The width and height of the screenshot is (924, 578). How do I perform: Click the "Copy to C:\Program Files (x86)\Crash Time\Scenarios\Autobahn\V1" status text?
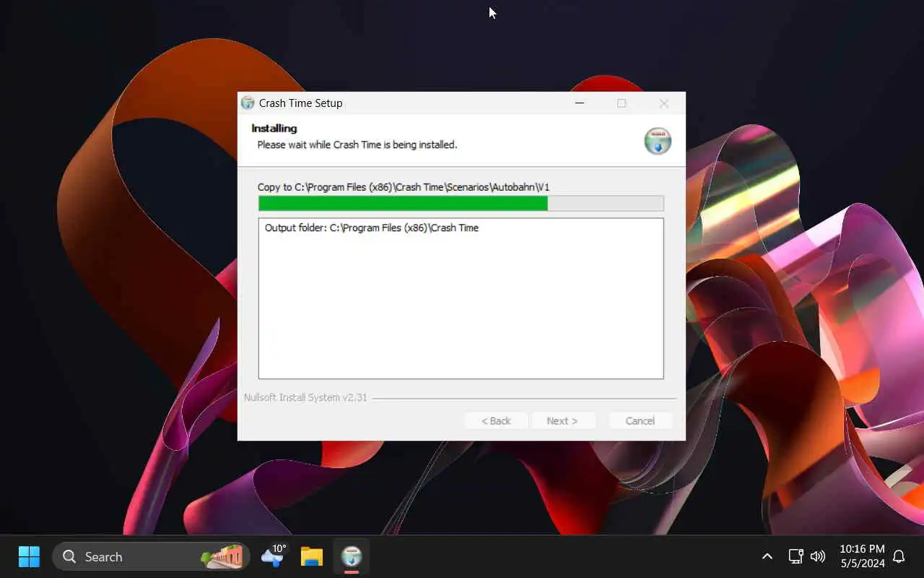pos(404,187)
